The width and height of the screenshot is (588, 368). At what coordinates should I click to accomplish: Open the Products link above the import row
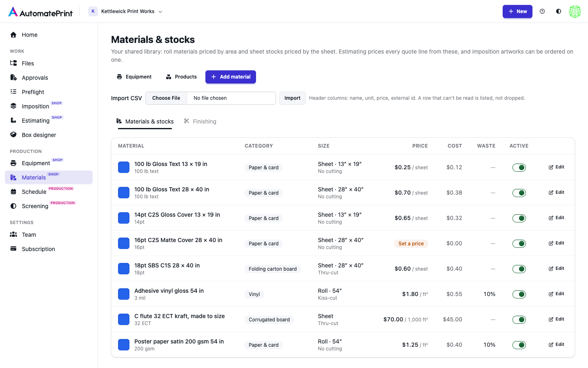(x=181, y=77)
